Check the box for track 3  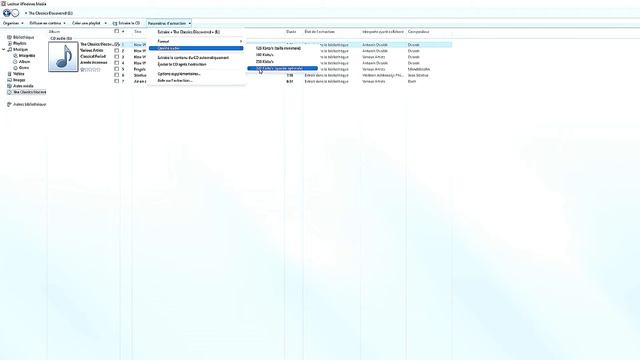coord(117,57)
